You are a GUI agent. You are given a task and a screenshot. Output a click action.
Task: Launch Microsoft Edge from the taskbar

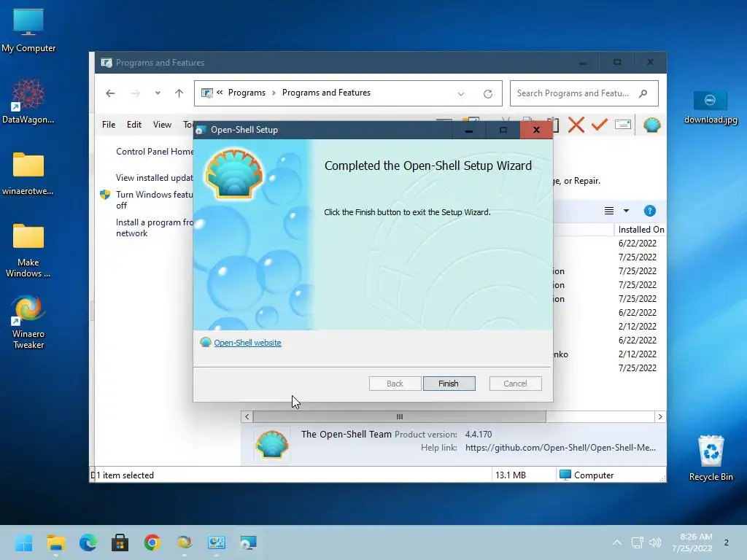88,542
